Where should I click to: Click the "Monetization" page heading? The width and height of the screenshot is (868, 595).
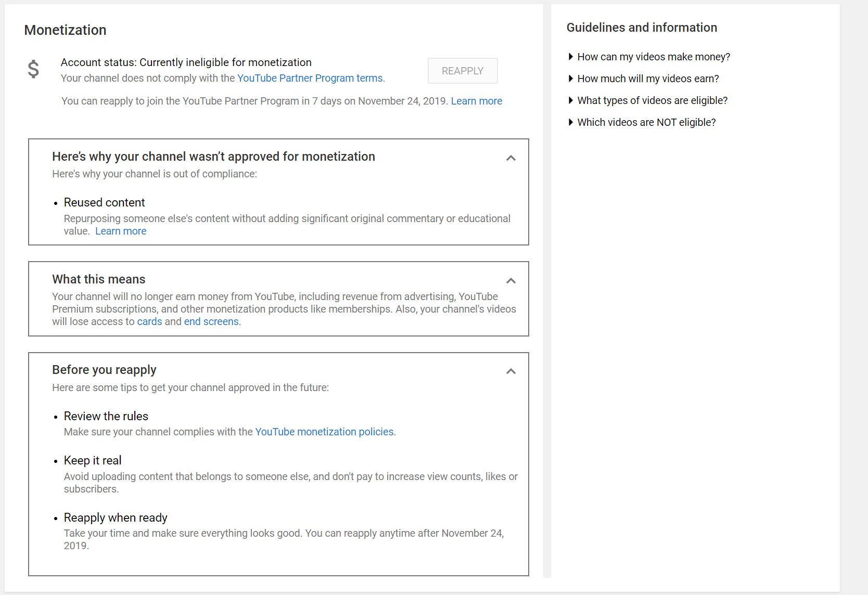(x=66, y=30)
